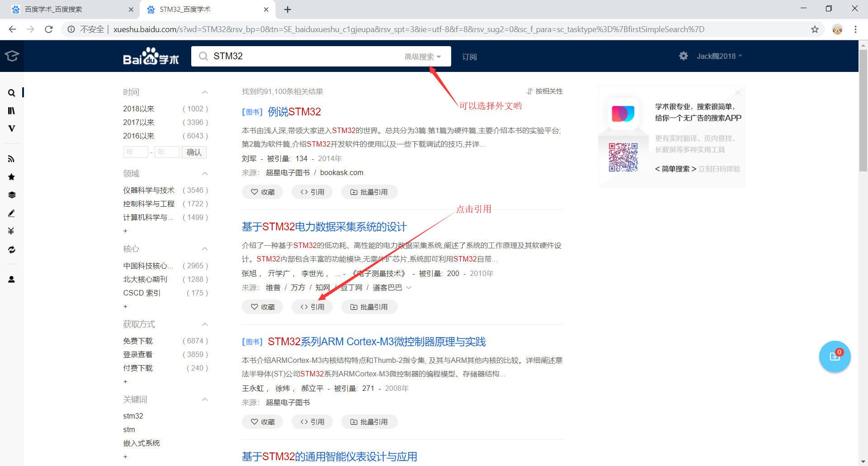
Task: Open Chrome profile avatar
Action: pos(837,29)
